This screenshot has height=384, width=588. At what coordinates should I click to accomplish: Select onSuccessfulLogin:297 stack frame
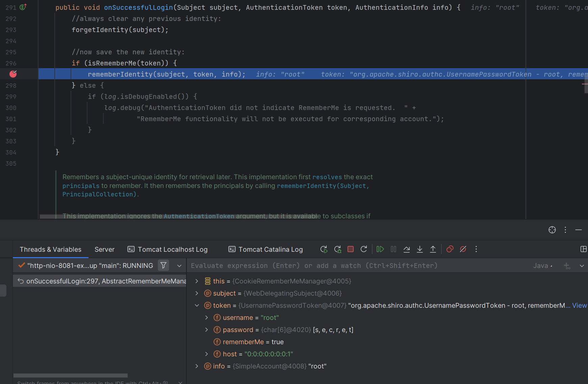pos(100,281)
